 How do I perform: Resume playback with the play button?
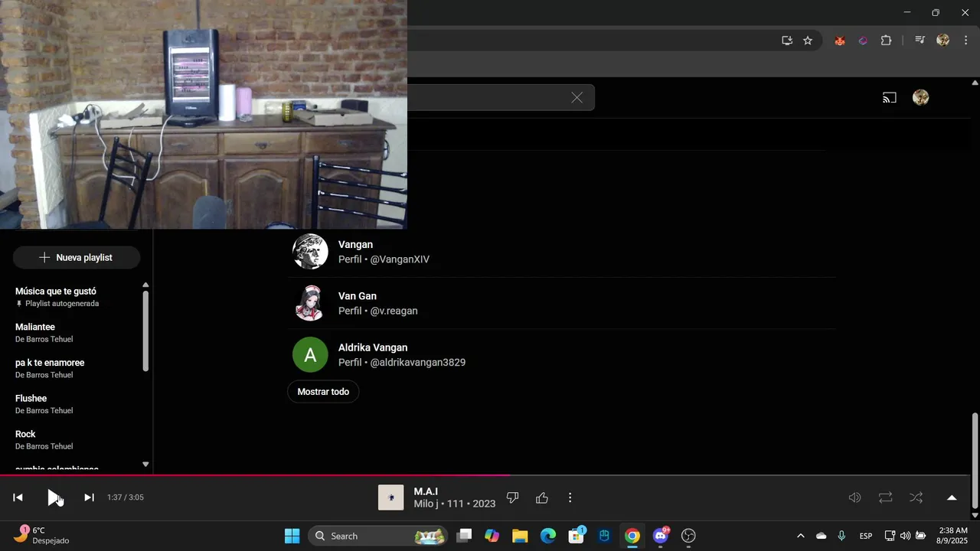[x=54, y=497]
